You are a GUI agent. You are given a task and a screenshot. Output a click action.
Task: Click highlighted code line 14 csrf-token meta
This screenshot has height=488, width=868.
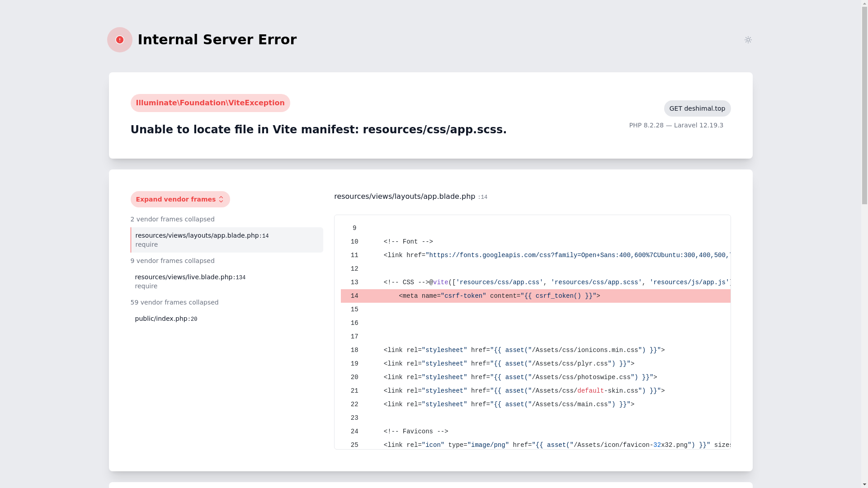(535, 296)
